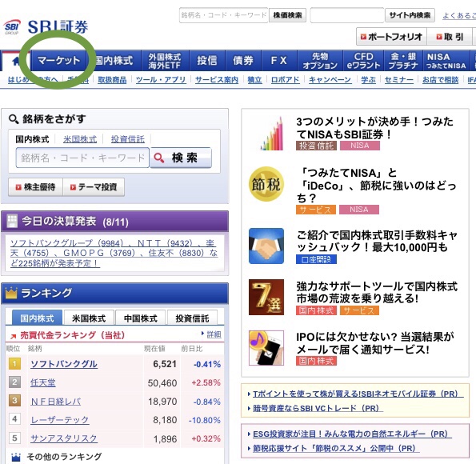Viewport: 476px width, 464px height.
Task: Open the 外国株式 海外ETF tab
Action: point(165,61)
